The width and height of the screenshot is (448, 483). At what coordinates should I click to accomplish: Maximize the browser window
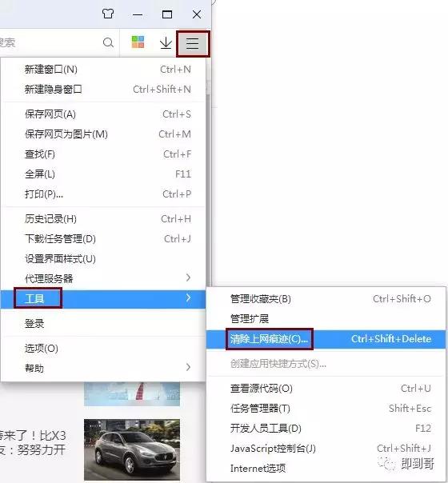click(x=167, y=14)
